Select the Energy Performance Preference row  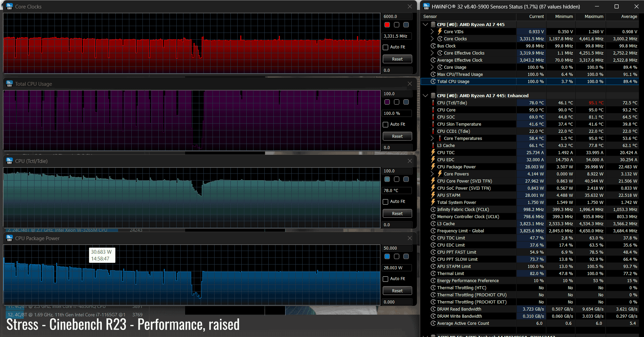click(530, 280)
